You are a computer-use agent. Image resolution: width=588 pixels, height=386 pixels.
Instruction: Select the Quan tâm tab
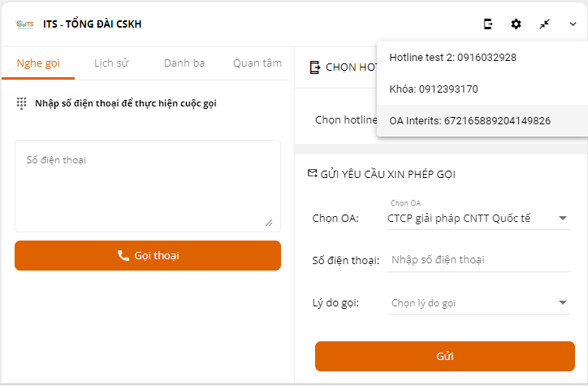[257, 63]
